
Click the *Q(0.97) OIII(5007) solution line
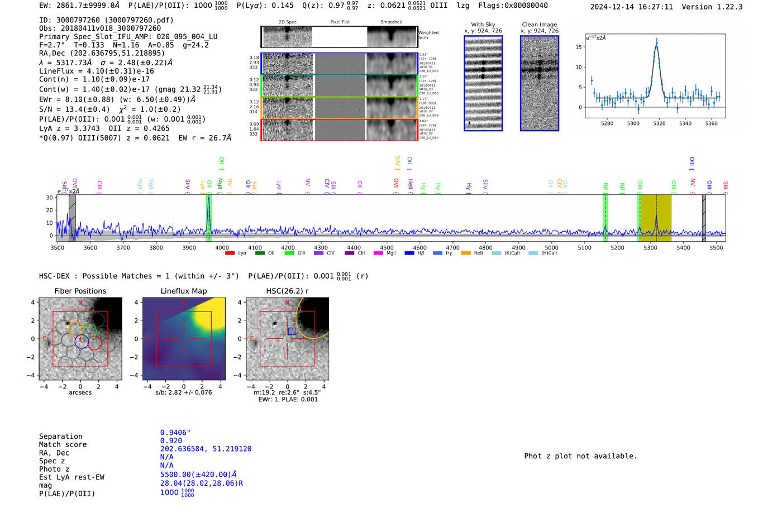pos(135,137)
